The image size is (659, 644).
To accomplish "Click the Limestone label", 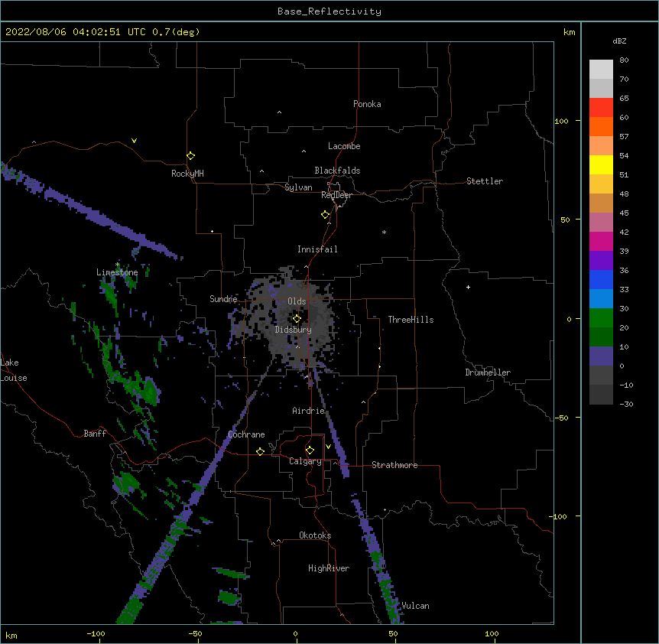I will point(117,272).
